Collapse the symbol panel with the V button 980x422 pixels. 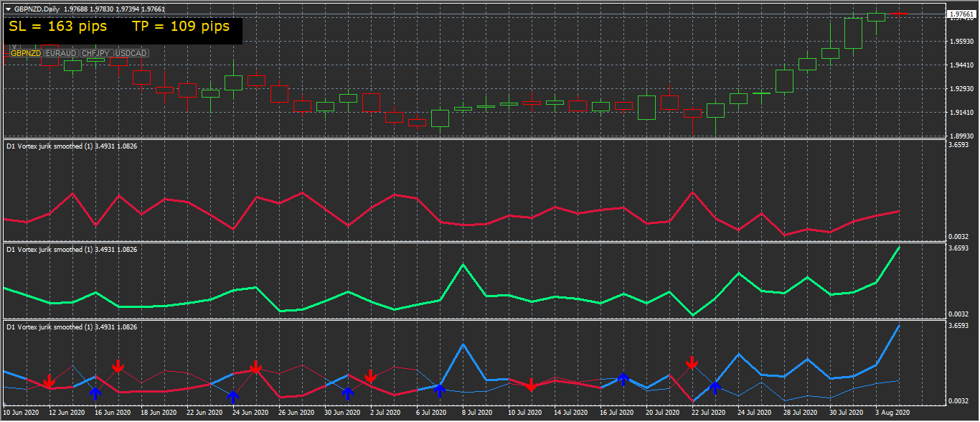[x=13, y=46]
